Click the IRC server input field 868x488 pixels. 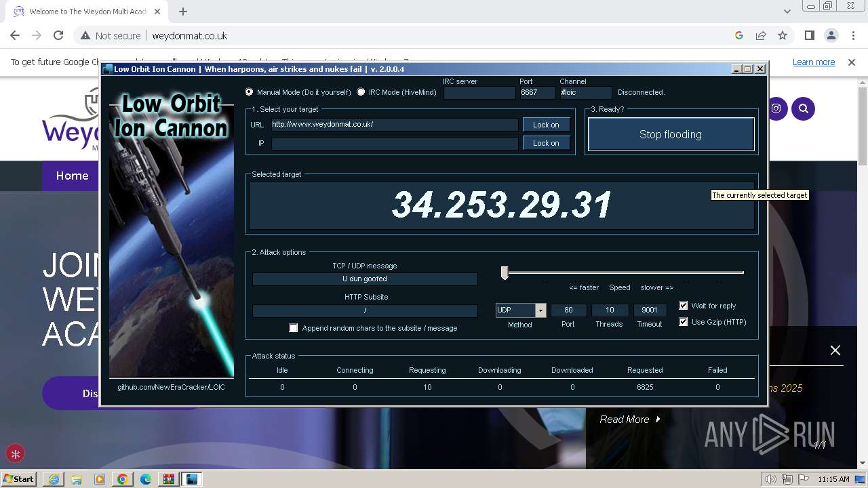(x=479, y=92)
